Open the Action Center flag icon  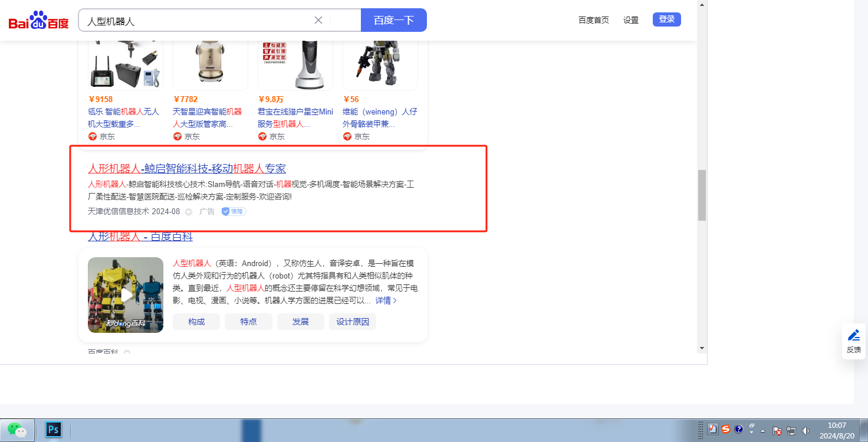(x=777, y=431)
